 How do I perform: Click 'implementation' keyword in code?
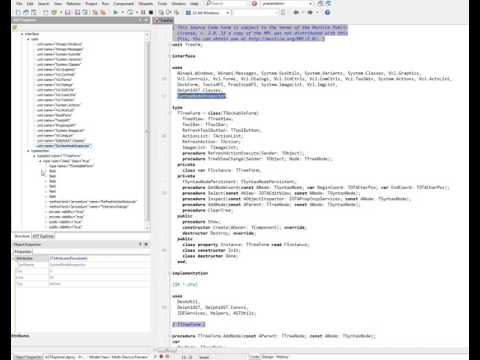coord(190,273)
